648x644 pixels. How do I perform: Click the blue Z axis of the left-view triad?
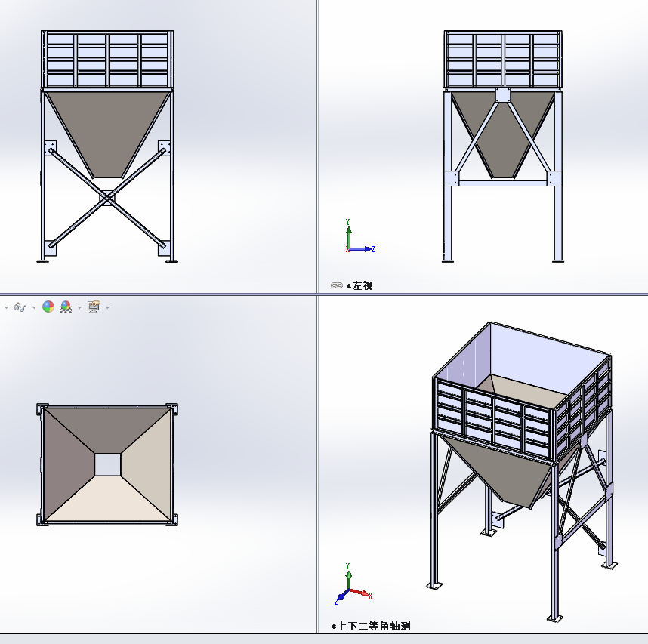362,249
